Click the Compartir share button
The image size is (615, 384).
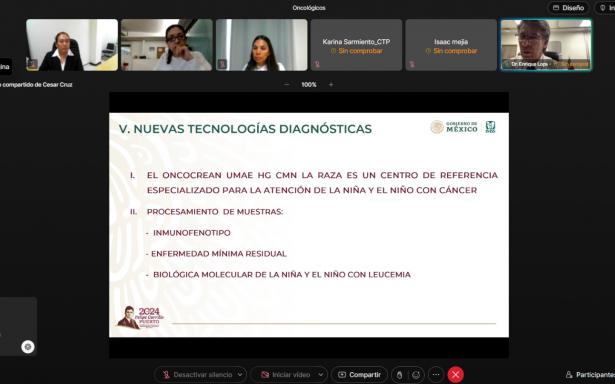[x=360, y=375]
